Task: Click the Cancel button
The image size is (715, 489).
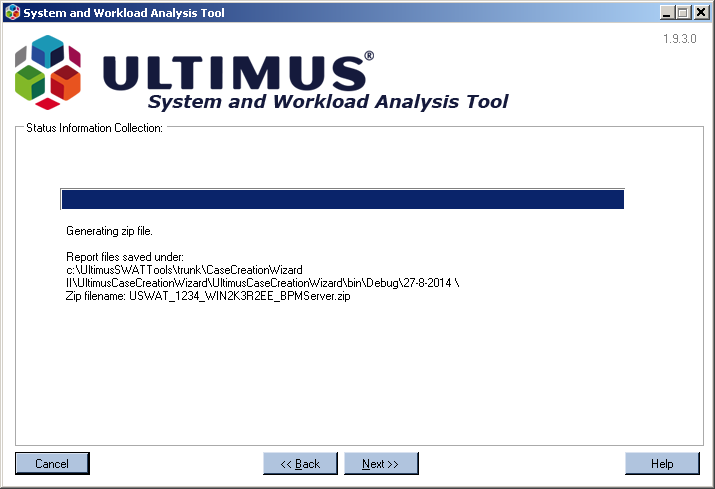Action: (52, 463)
